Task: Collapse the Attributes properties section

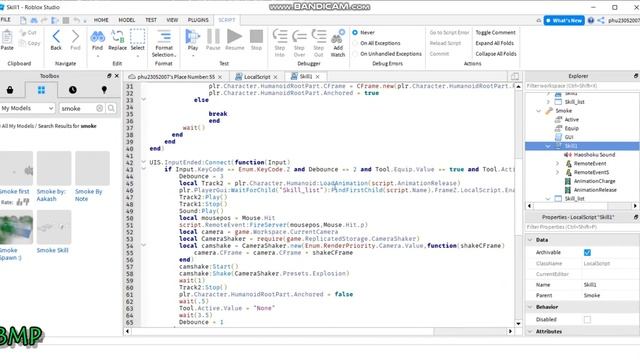Action: pos(530,331)
